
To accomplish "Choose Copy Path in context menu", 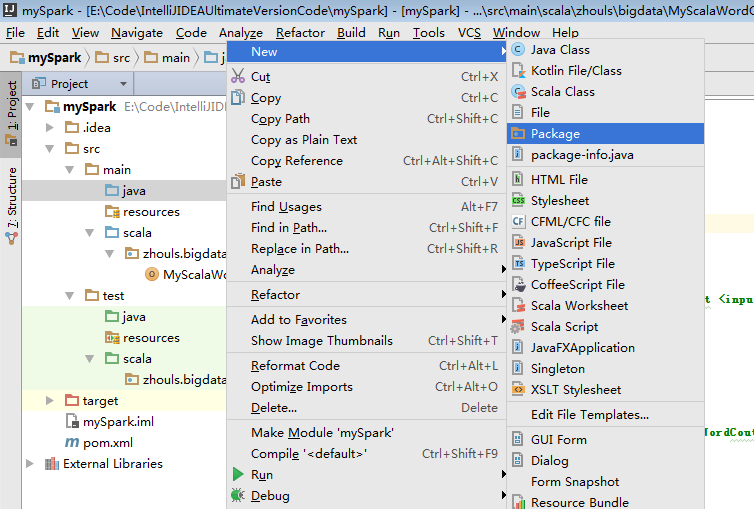I will 366,119.
